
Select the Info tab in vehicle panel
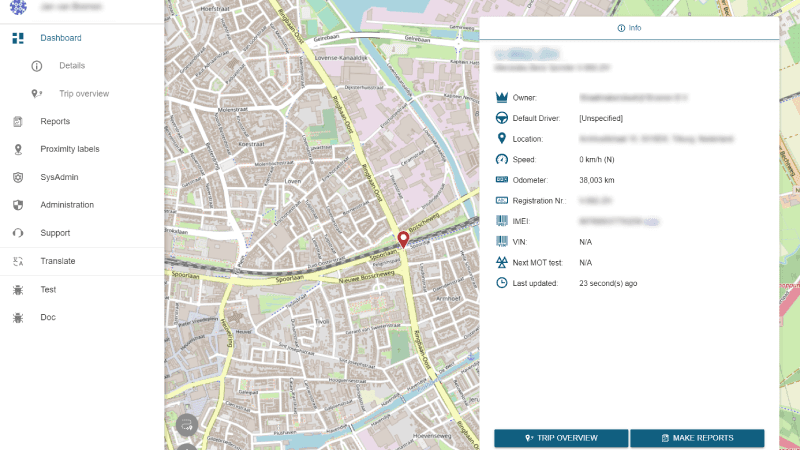coord(629,28)
